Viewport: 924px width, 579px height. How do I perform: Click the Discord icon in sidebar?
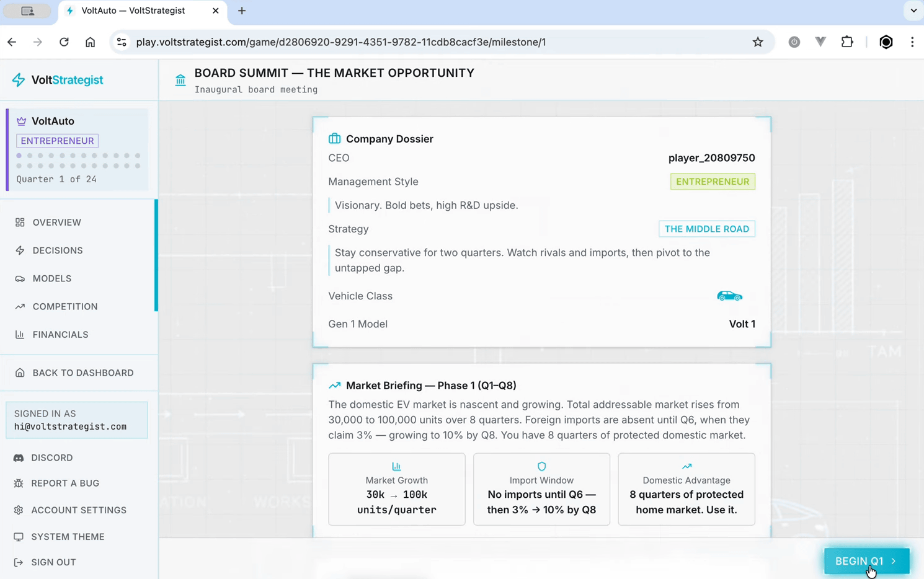19,458
